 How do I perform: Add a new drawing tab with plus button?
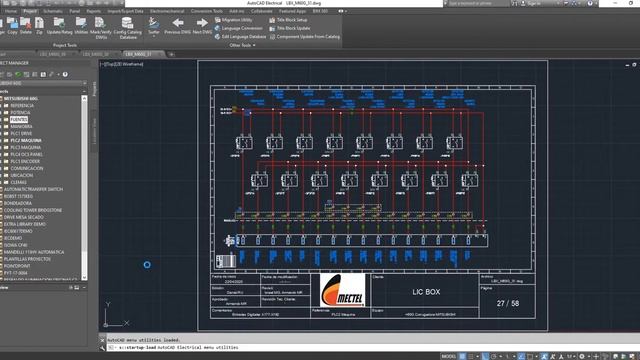click(171, 54)
